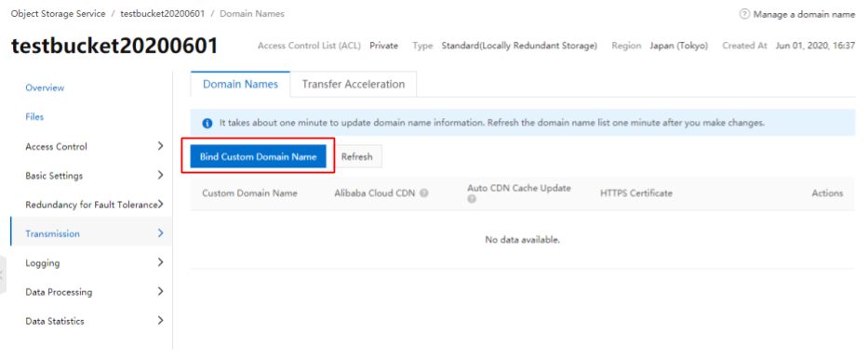Open testbucket20200601 breadcrumb link
Image resolution: width=868 pixels, height=358 pixels.
tap(162, 14)
